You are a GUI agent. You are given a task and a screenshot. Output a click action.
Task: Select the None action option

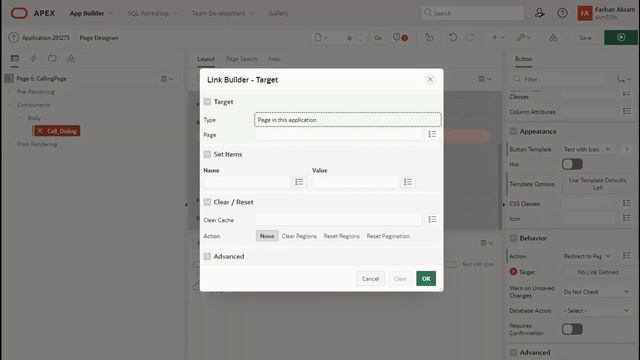[267, 236]
